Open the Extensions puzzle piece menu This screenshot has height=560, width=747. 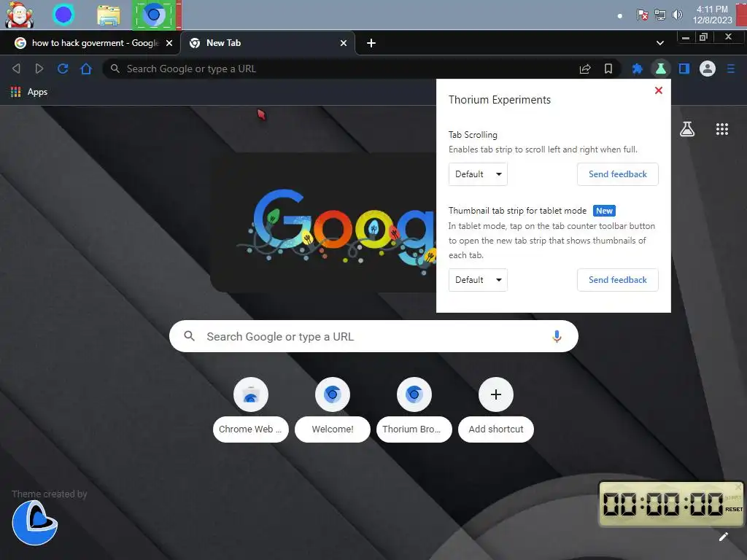[x=637, y=69]
